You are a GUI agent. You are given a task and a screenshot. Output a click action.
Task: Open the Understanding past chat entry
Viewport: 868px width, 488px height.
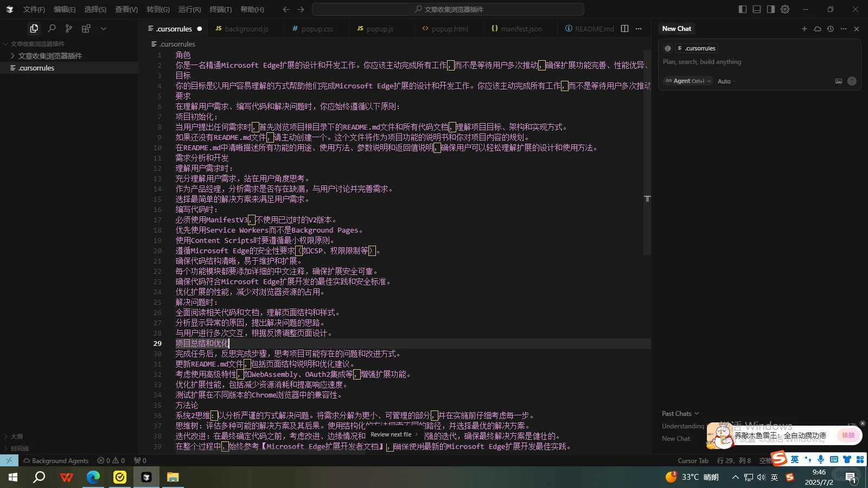pos(682,426)
